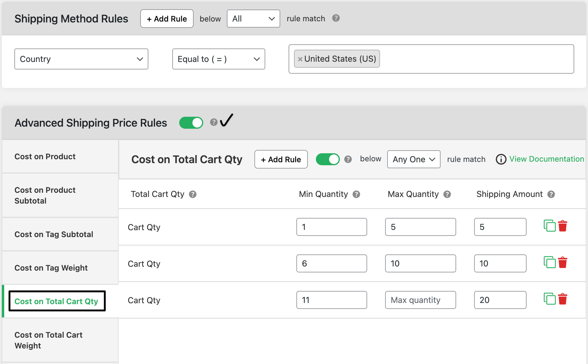The image size is (588, 364).
Task: Click the empty Max quantity input field
Action: coord(420,300)
